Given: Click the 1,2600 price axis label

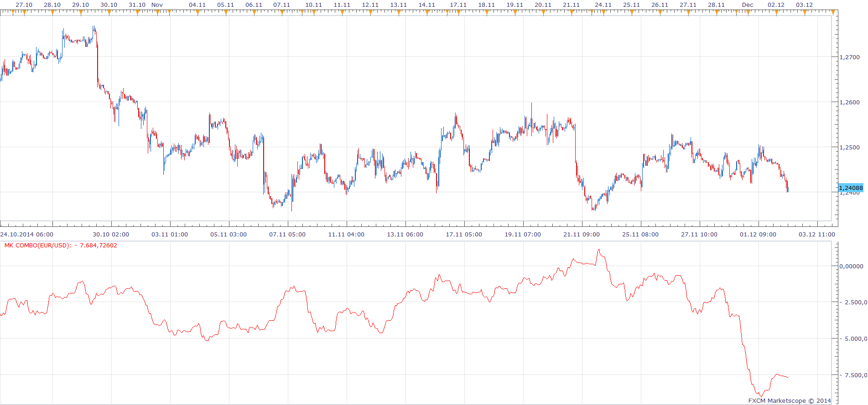Looking at the screenshot, I should pyautogui.click(x=850, y=103).
